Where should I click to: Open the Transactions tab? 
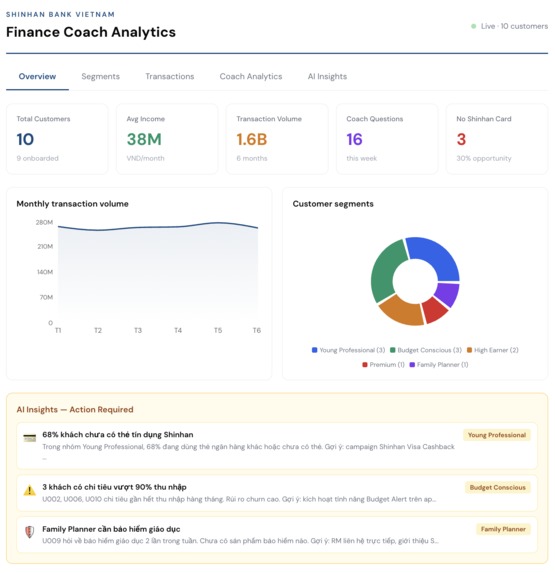(170, 76)
